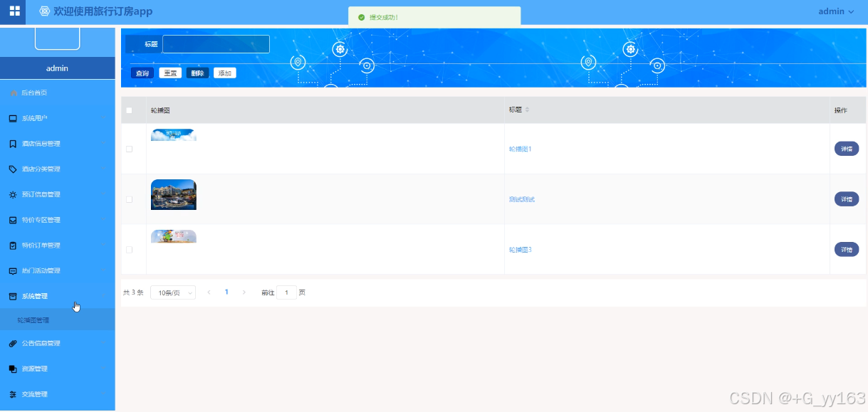Select page 1 in pagination
The height and width of the screenshot is (412, 868).
click(226, 292)
